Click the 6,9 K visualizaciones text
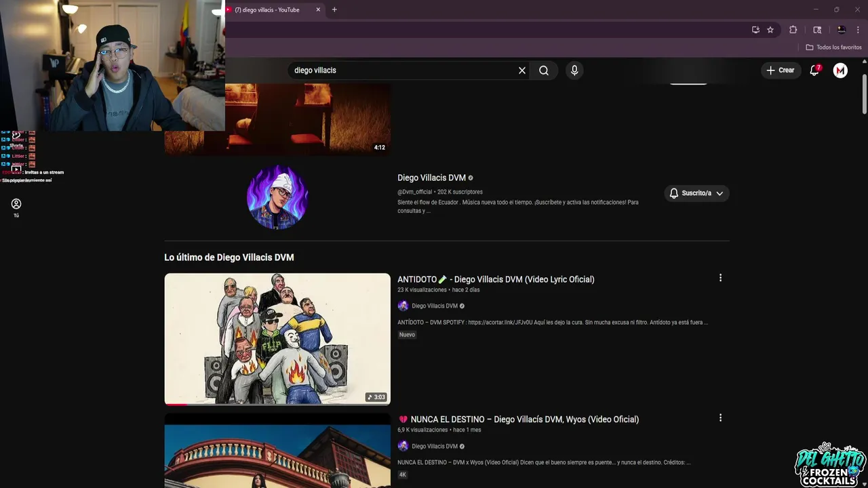The width and height of the screenshot is (868, 488). point(422,430)
